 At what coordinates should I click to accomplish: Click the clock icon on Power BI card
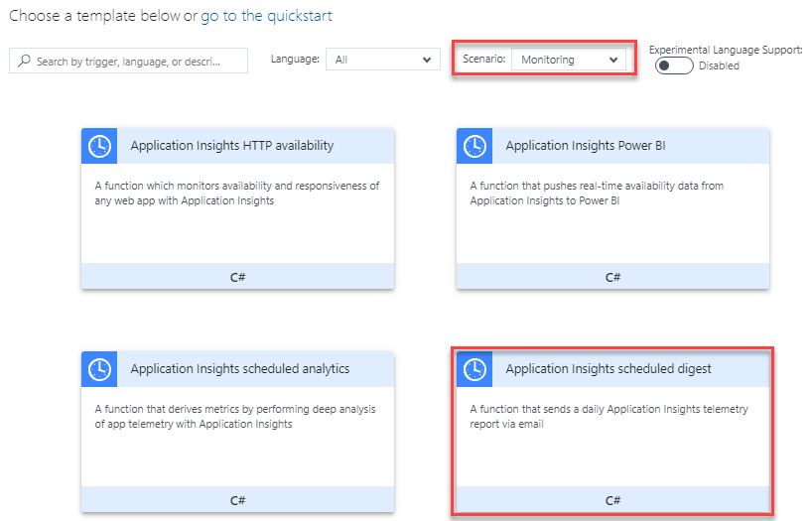474,146
